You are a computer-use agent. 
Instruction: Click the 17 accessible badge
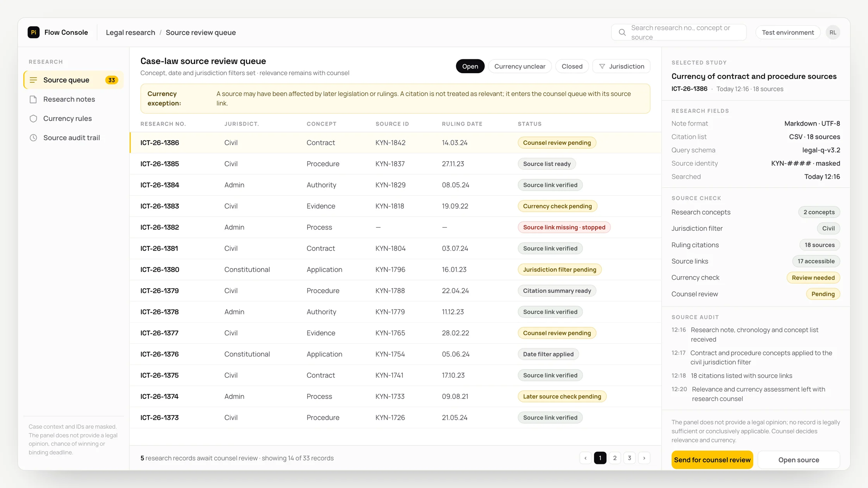pyautogui.click(x=816, y=261)
